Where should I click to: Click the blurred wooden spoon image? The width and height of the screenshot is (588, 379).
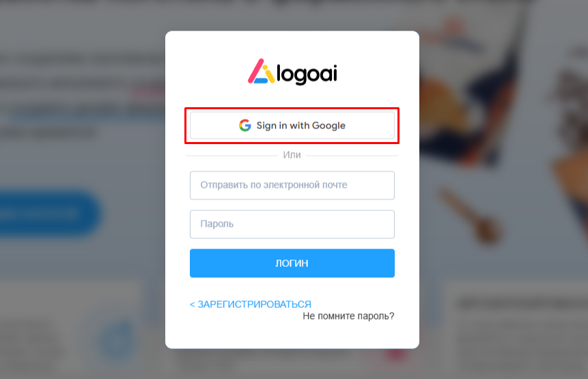468,216
